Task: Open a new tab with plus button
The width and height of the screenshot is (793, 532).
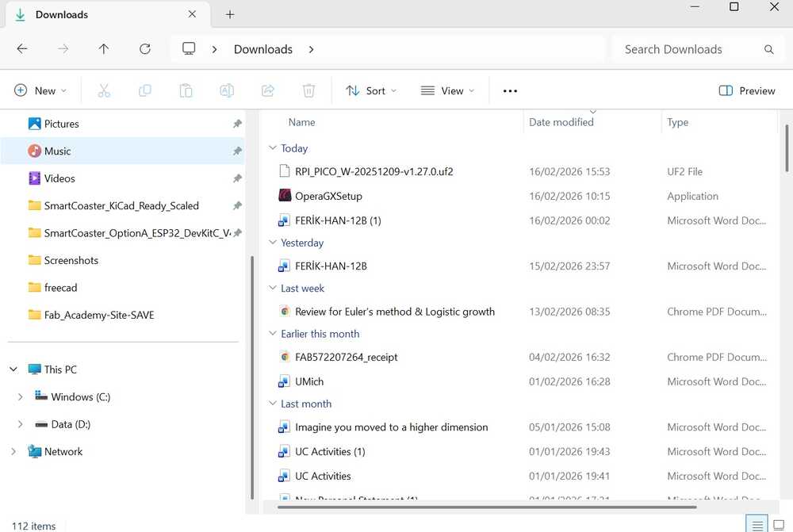Action: tap(230, 14)
